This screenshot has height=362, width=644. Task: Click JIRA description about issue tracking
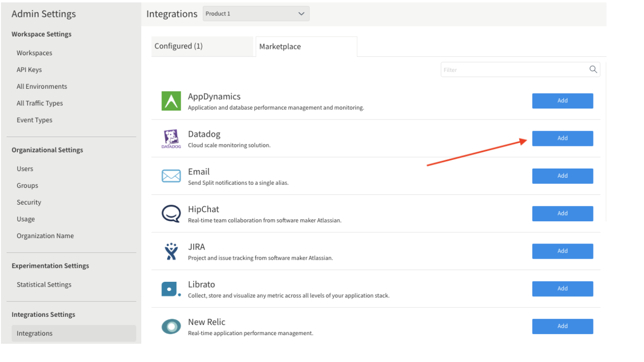(260, 258)
